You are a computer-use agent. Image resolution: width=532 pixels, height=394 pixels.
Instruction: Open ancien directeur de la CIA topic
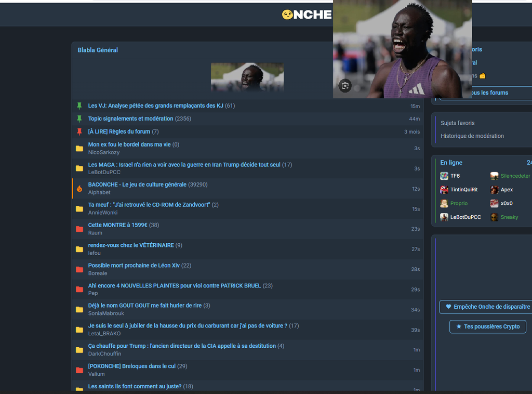pyautogui.click(x=182, y=346)
